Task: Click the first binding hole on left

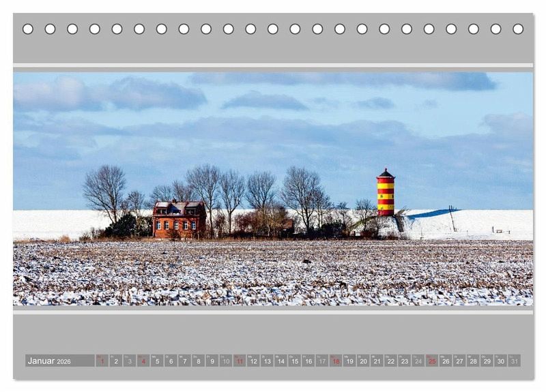Action: [28, 29]
